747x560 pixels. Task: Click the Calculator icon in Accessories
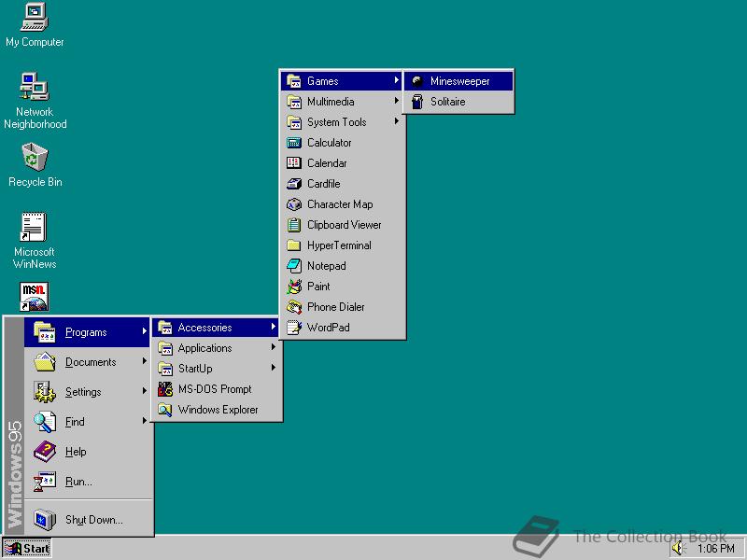[294, 143]
